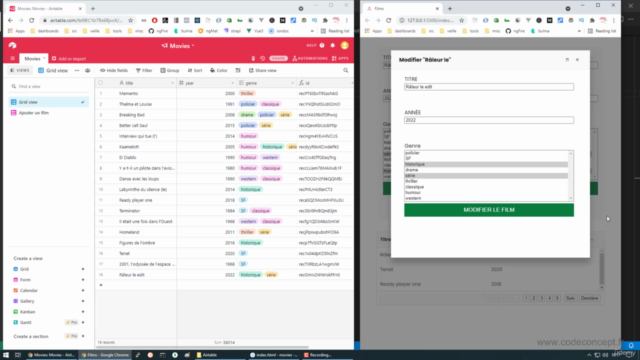
Task: Click Share view in Airtable
Action: 263,71
